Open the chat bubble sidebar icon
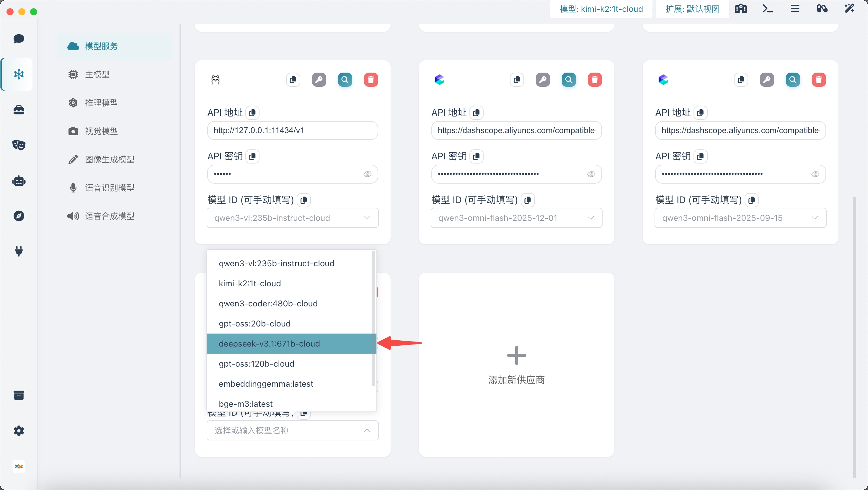 (x=19, y=39)
